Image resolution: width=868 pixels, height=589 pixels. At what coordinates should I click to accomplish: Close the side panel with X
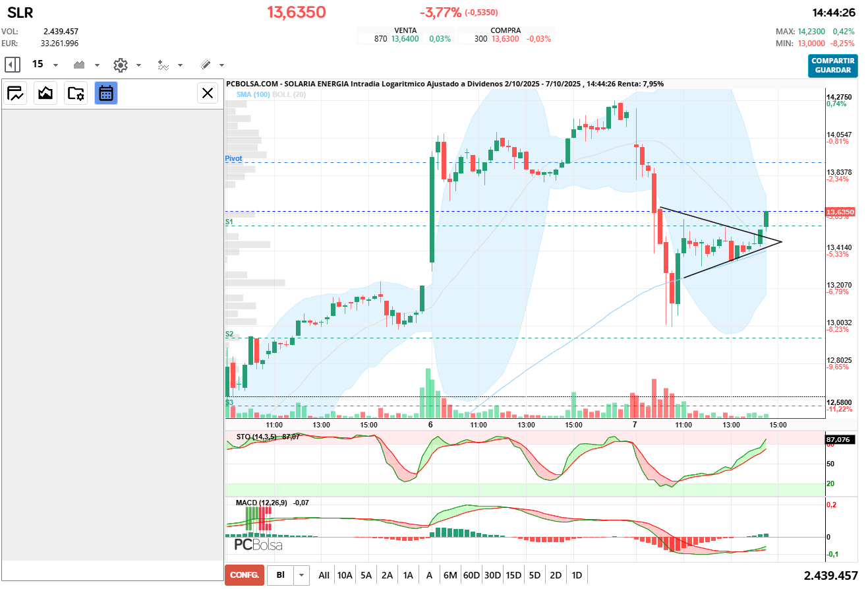(208, 93)
